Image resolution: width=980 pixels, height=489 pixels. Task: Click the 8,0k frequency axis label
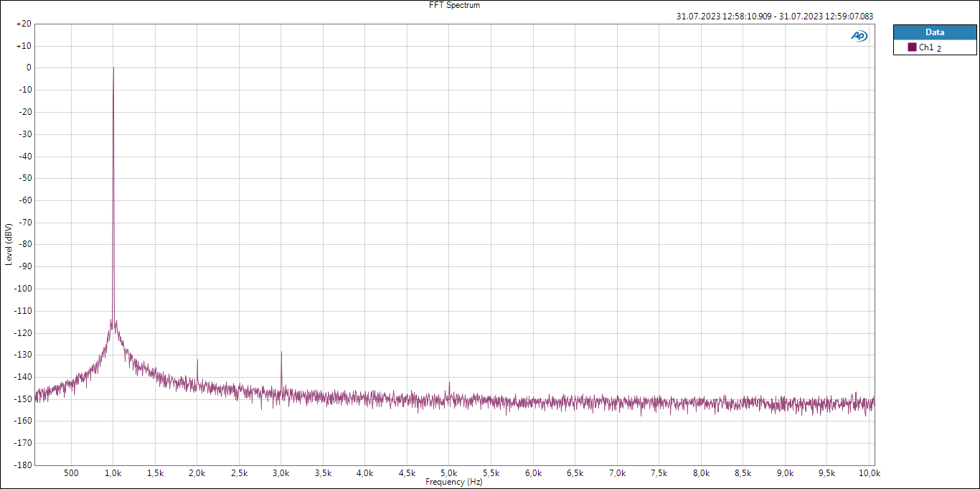(702, 473)
